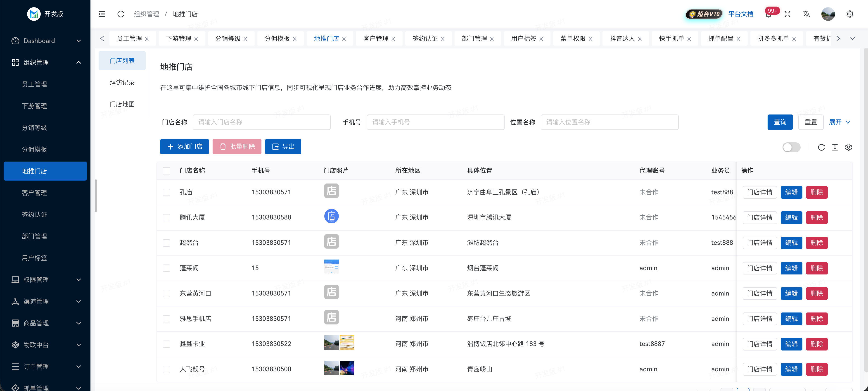
Task: Toggle the switch above the table
Action: (x=791, y=147)
